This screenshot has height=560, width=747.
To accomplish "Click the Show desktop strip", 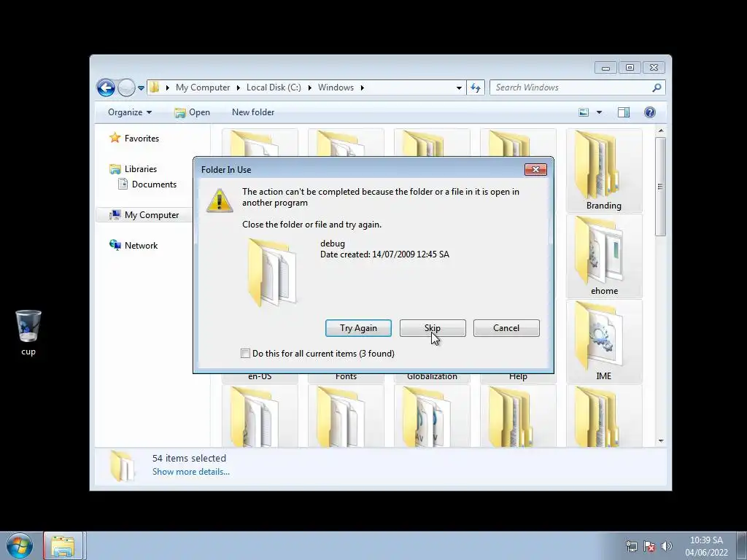I will click(741, 545).
